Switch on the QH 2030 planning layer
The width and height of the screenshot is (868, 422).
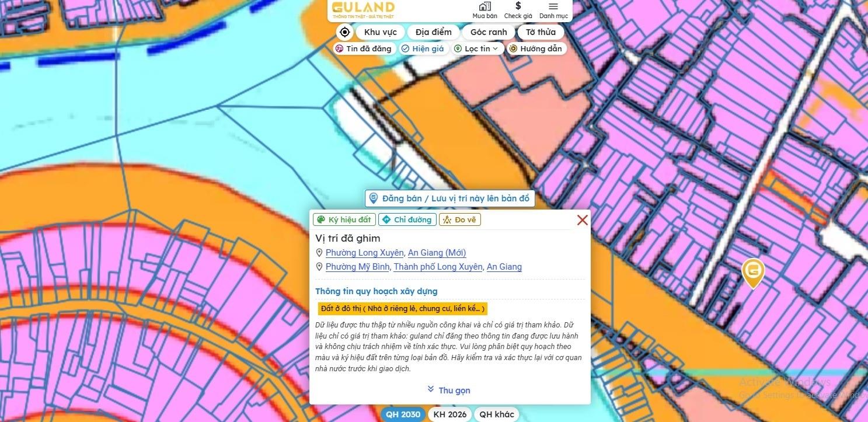tap(403, 414)
